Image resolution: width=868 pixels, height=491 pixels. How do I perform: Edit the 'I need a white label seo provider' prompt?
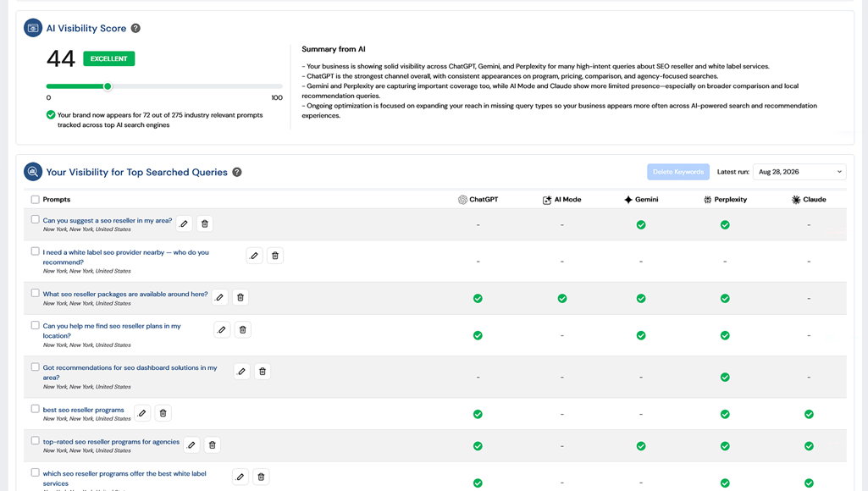coord(254,256)
